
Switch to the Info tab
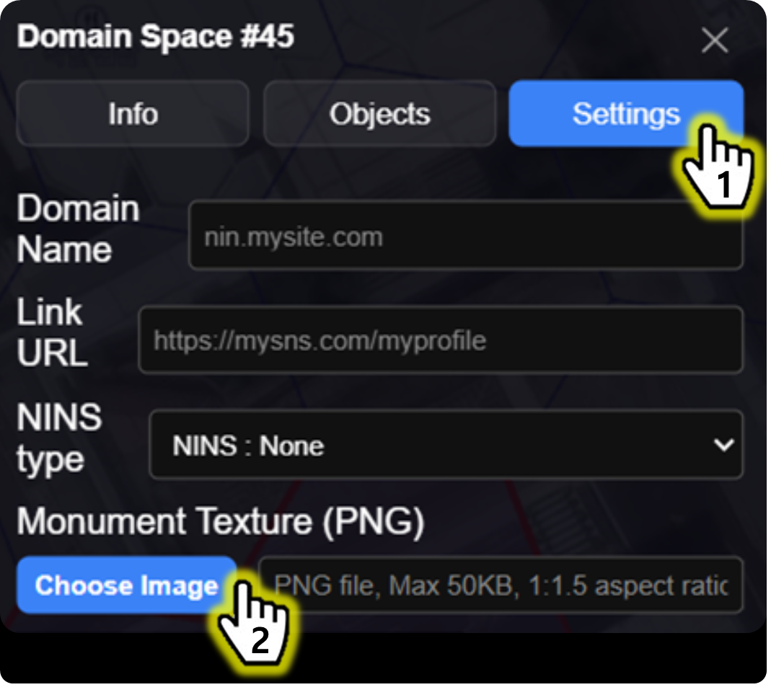pos(133,114)
